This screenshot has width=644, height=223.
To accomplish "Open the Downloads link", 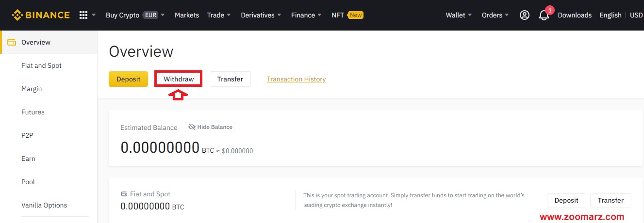I will tap(575, 15).
